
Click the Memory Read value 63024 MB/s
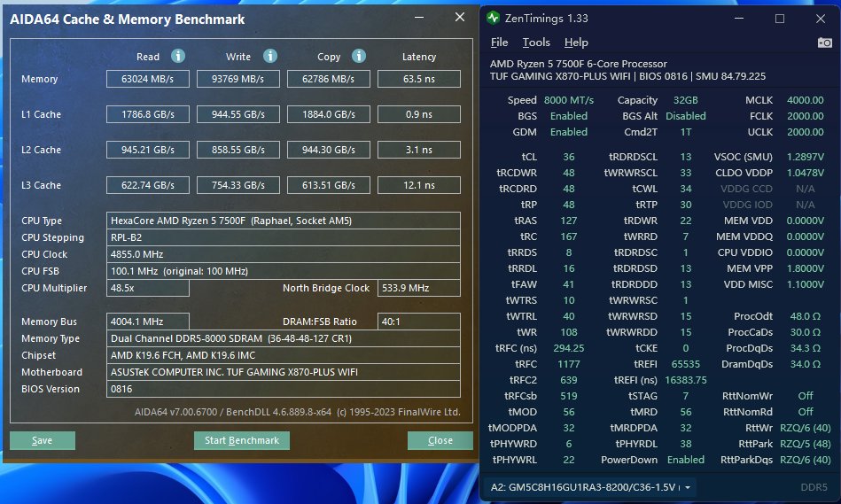pos(147,79)
